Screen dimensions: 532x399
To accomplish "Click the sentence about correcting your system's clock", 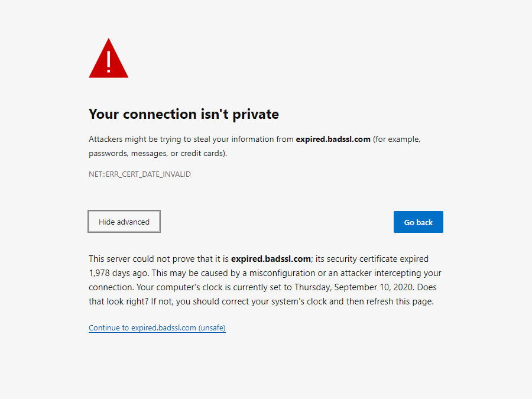I will (260, 301).
